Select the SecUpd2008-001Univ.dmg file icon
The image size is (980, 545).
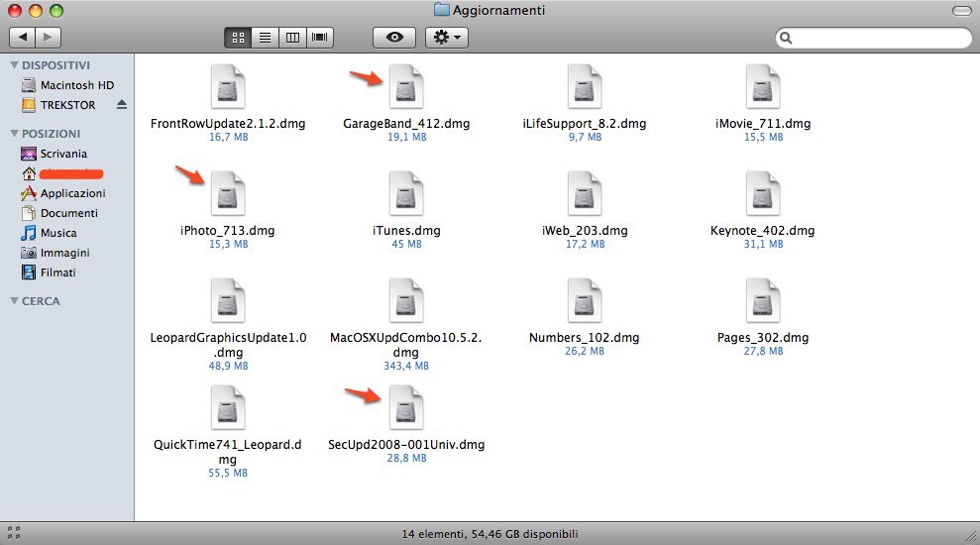coord(406,407)
